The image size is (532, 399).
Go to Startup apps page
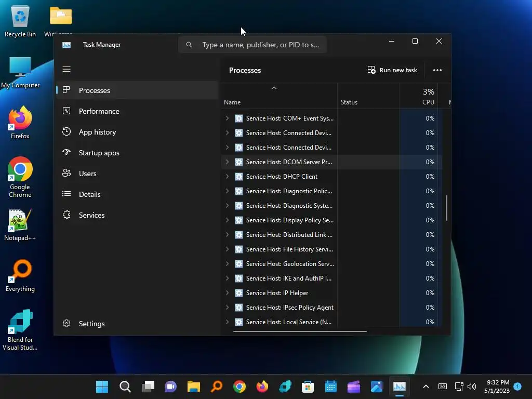pos(137,153)
